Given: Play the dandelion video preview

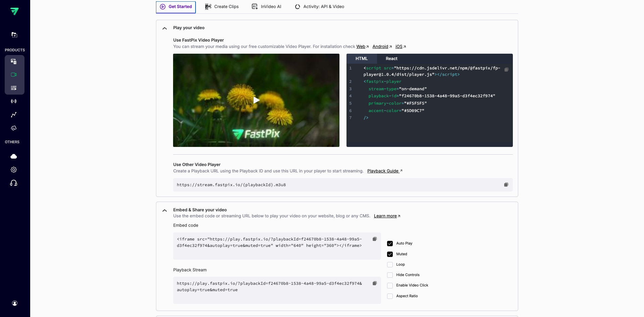Looking at the screenshot, I should tap(256, 100).
